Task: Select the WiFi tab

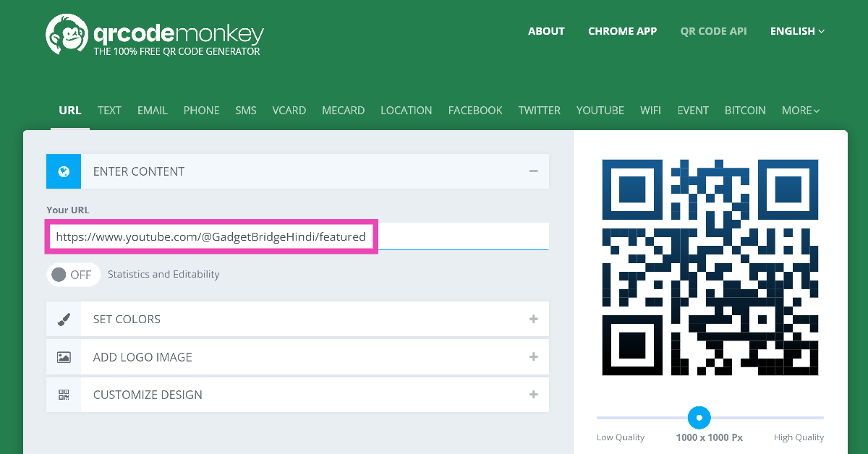Action: 650,111
